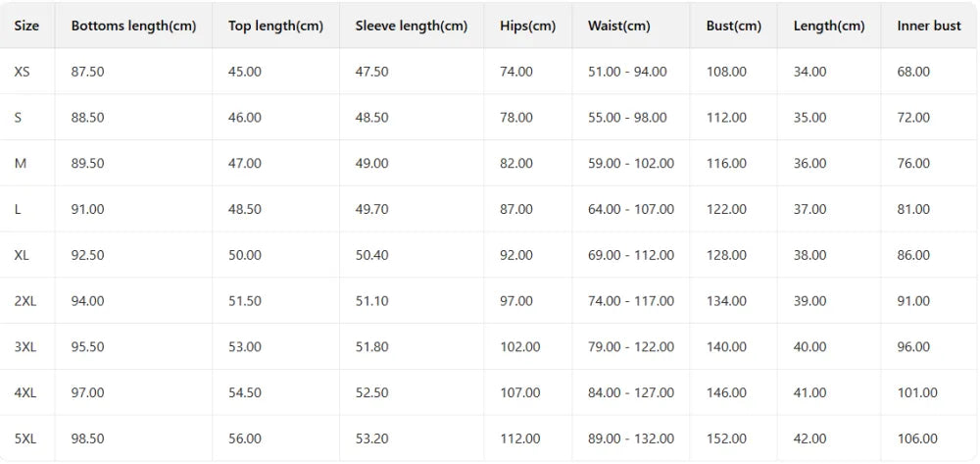Click the 53.00 top length cell
Image resolution: width=980 pixels, height=464 pixels.
click(x=244, y=347)
